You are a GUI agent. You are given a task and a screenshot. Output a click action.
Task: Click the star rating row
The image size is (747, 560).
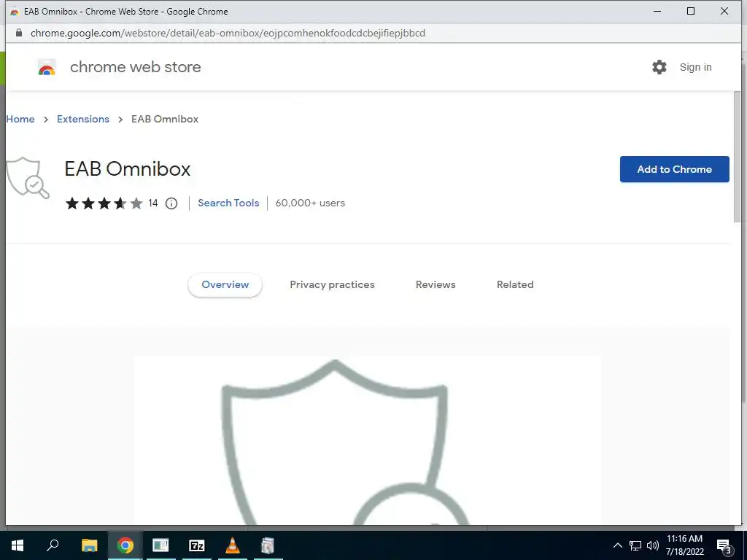(104, 203)
